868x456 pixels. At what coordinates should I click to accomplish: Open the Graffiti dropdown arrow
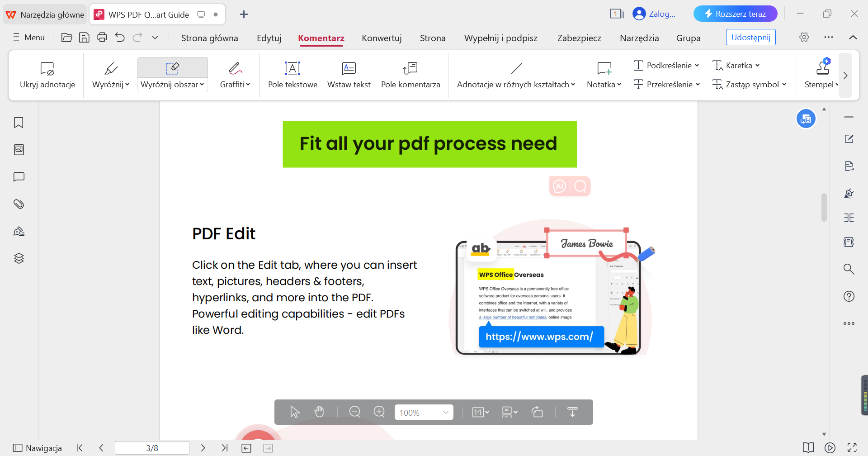click(x=248, y=85)
